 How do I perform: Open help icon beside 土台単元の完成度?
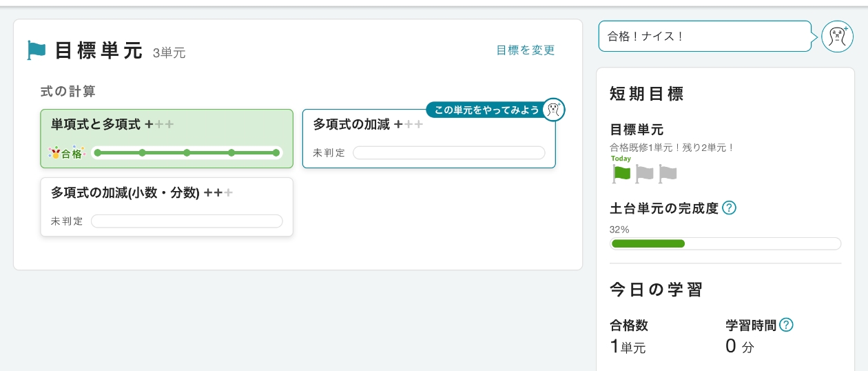pyautogui.click(x=729, y=208)
